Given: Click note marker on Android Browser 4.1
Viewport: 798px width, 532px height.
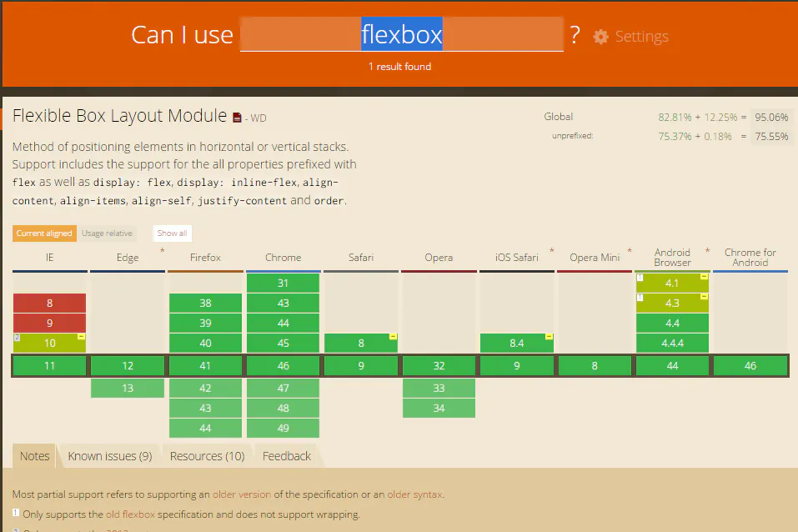Looking at the screenshot, I should 640,278.
